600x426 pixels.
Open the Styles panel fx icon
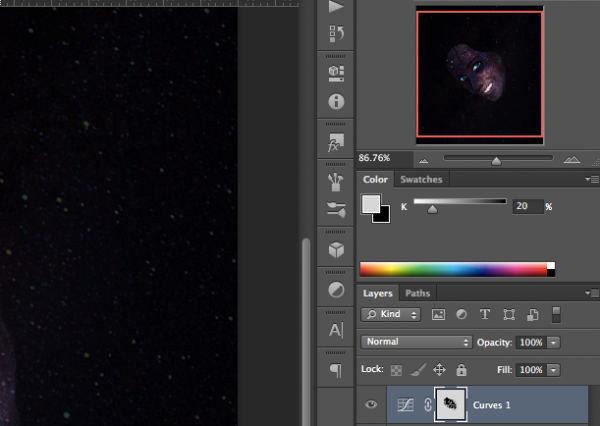(x=336, y=144)
